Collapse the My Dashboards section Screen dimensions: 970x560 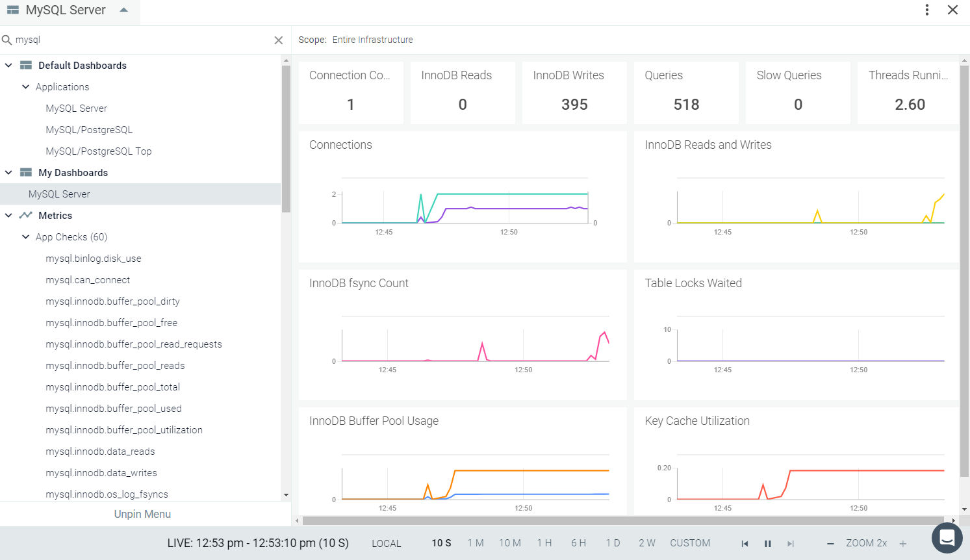(x=8, y=172)
